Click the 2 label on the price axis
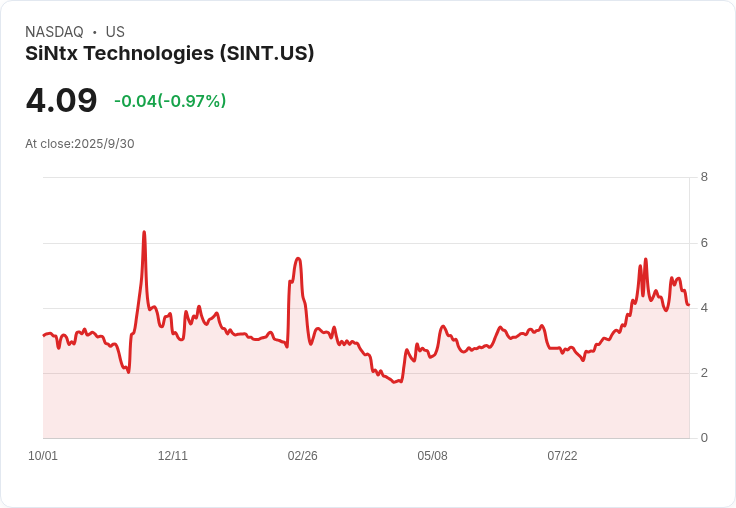Viewport: 736px width, 508px height. pyautogui.click(x=704, y=373)
